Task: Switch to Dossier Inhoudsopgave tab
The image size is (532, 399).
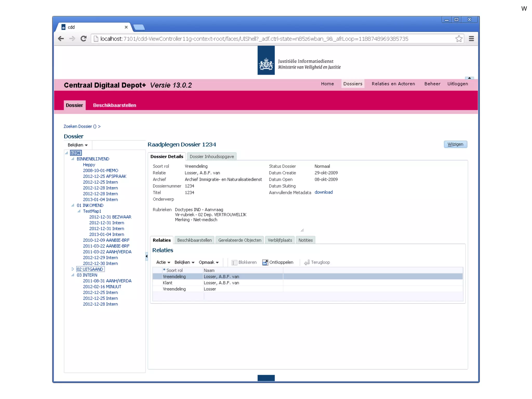Action: pyautogui.click(x=211, y=156)
